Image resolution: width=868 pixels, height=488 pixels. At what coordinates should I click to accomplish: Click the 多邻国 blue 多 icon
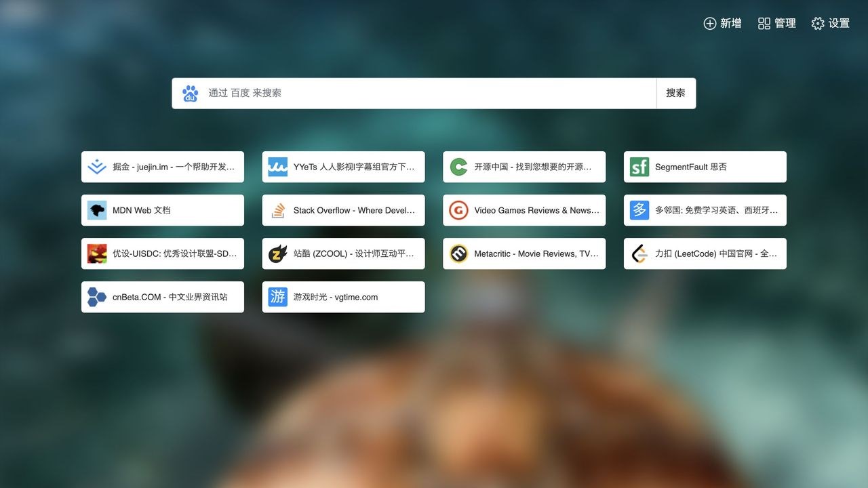[x=639, y=210]
